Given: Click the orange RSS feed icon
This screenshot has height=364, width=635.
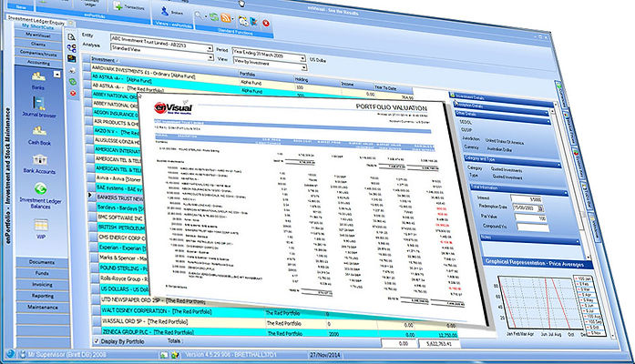Looking at the screenshot, I should click(226, 18).
